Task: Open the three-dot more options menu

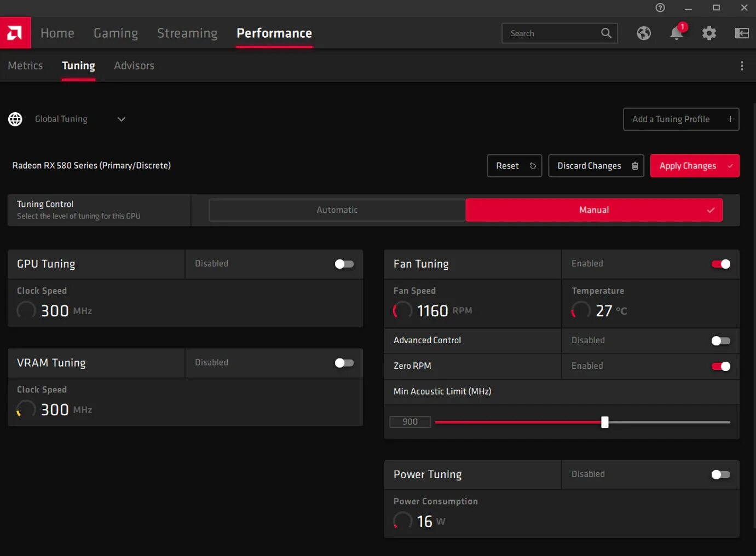Action: tap(742, 66)
